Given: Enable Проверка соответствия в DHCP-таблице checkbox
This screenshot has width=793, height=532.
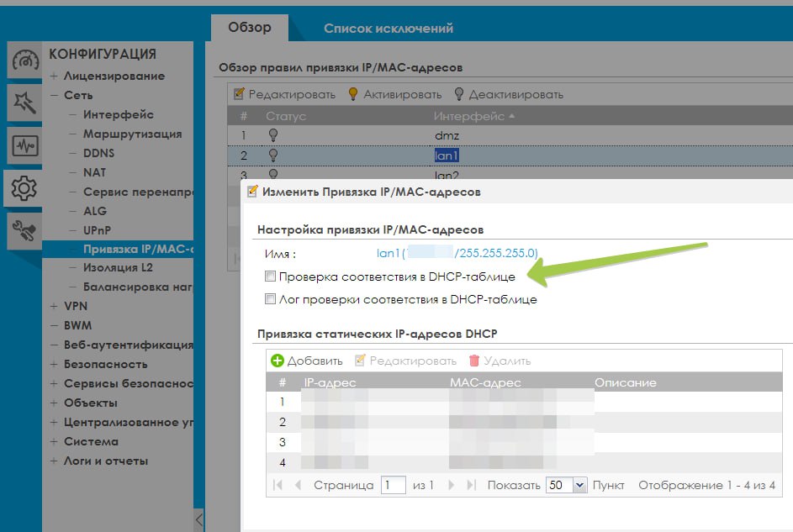Looking at the screenshot, I should [270, 276].
